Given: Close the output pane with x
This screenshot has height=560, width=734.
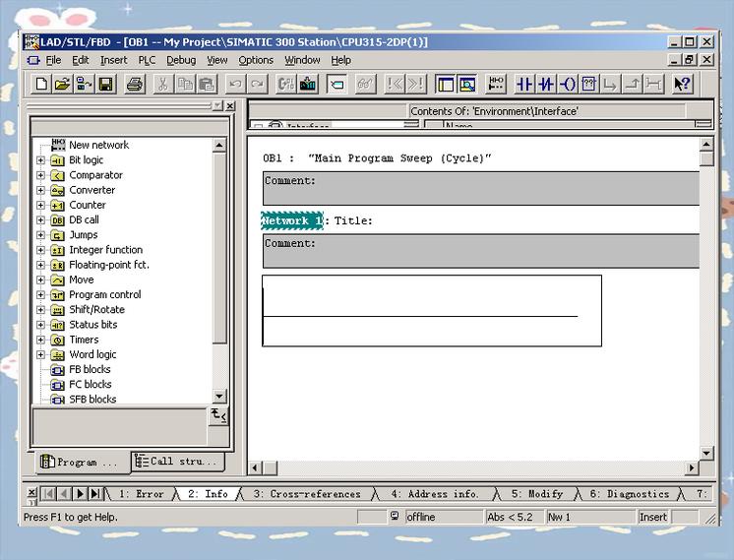Looking at the screenshot, I should coord(31,492).
